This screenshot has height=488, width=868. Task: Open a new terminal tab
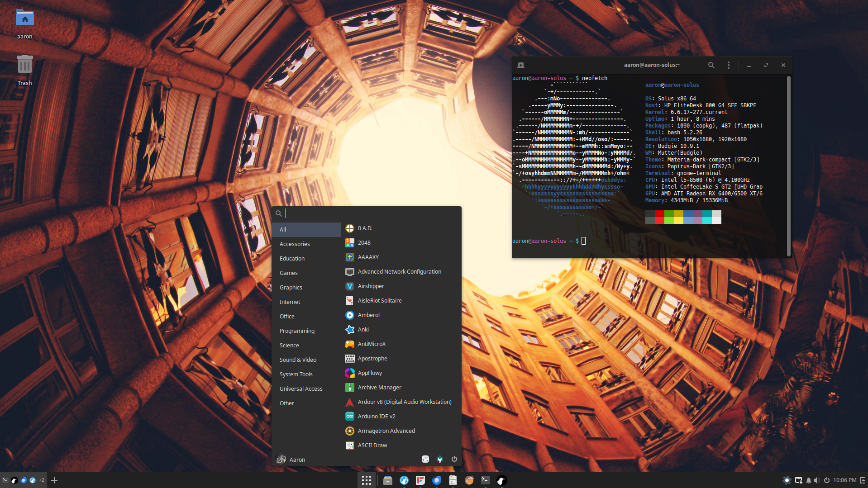point(521,65)
